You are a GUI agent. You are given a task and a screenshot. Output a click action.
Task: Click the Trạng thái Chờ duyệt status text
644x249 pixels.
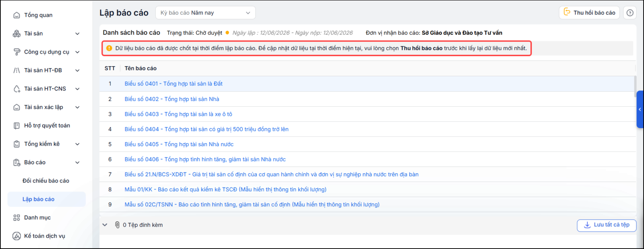(x=195, y=33)
